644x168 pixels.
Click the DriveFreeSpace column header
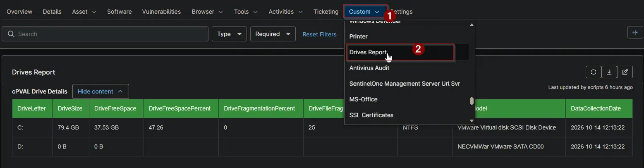tap(116, 108)
